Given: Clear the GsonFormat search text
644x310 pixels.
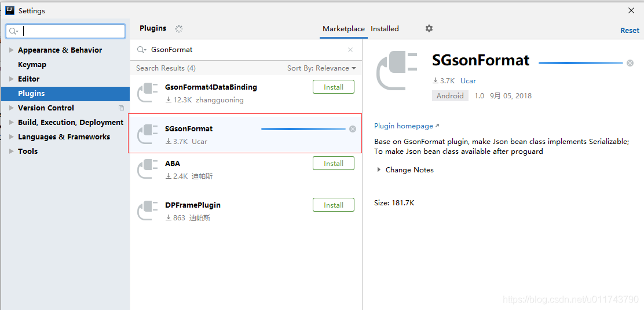Looking at the screenshot, I should coord(350,50).
